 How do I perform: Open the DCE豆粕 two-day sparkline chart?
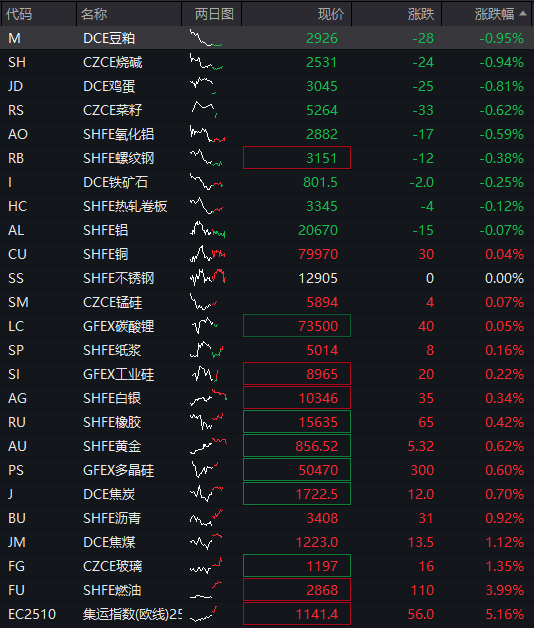[x=206, y=38]
